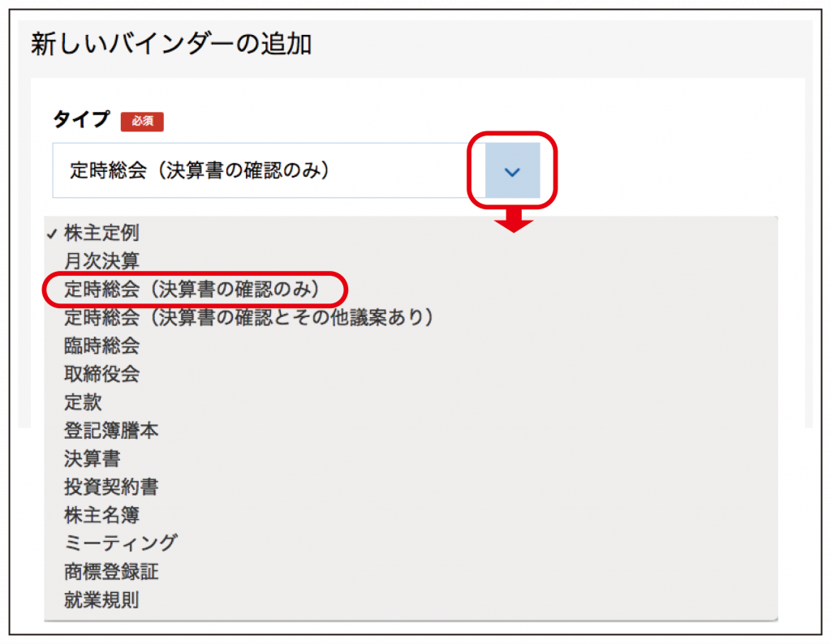Click the dropdown chevron arrow button

[x=512, y=170]
